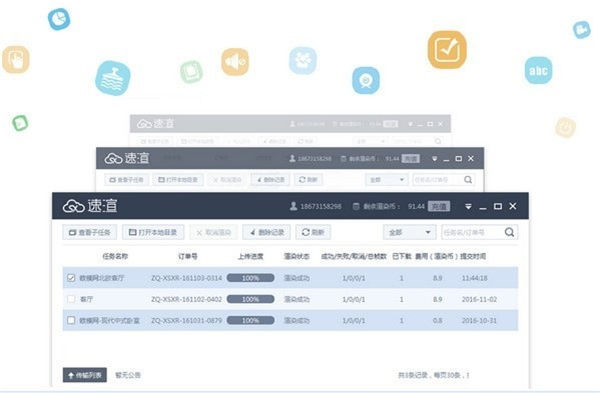
Task: Click the date 2016-11-02
Action: coord(479,299)
